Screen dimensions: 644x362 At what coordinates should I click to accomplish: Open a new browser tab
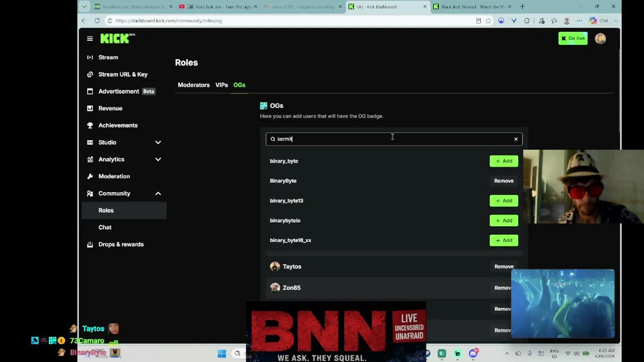click(x=522, y=7)
